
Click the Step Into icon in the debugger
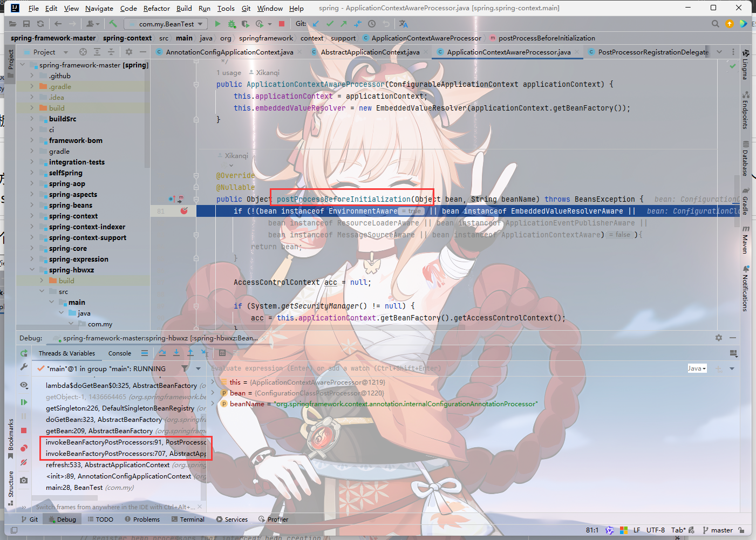coord(176,353)
